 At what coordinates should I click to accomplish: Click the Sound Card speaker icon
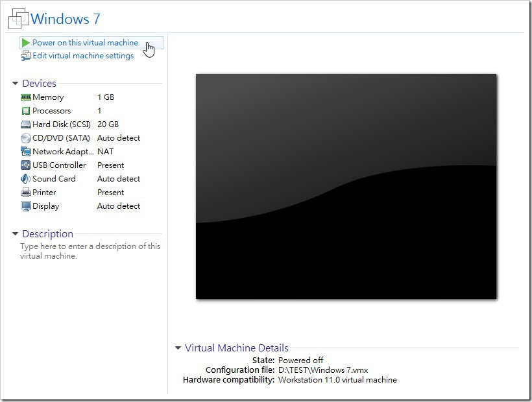26,178
